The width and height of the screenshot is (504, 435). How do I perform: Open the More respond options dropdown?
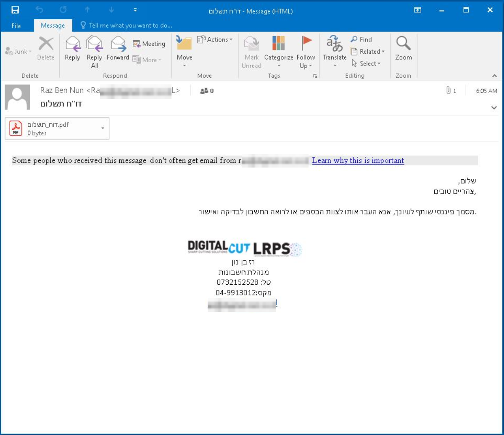point(147,60)
